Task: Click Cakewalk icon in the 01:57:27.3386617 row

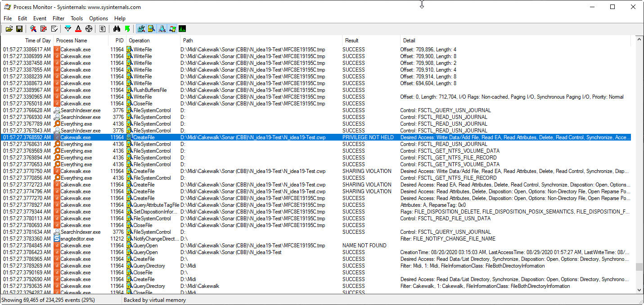Action: tap(57, 50)
